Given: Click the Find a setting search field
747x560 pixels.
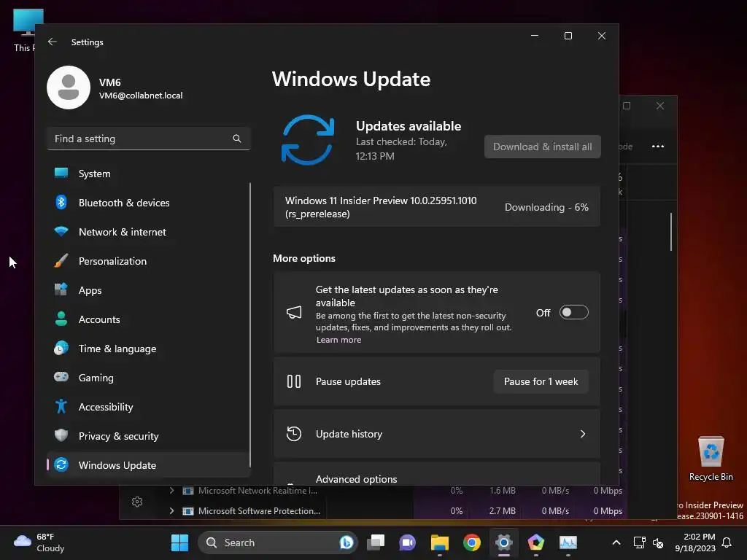Looking at the screenshot, I should [x=149, y=139].
